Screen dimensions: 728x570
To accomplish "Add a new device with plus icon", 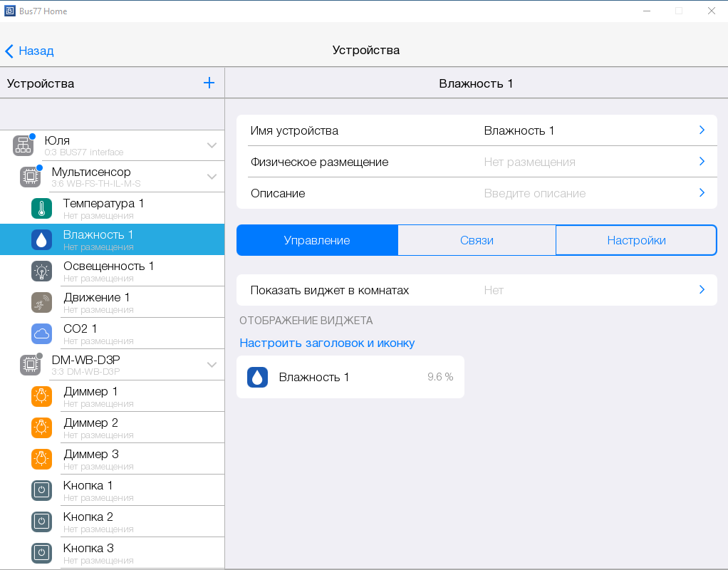I will 209,83.
